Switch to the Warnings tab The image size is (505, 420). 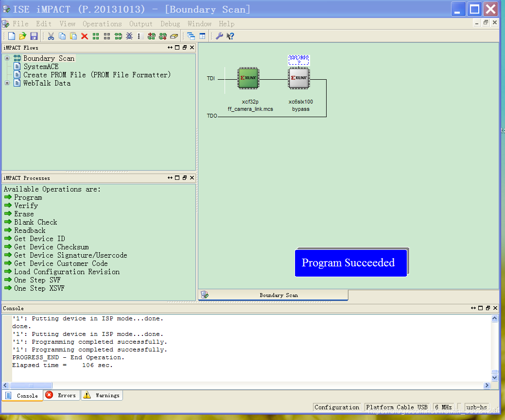click(102, 395)
